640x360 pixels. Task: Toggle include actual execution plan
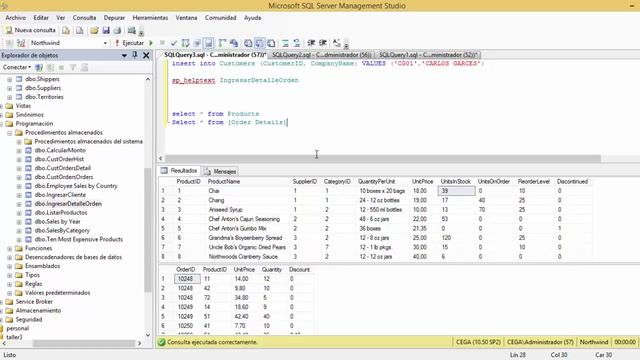(x=222, y=43)
